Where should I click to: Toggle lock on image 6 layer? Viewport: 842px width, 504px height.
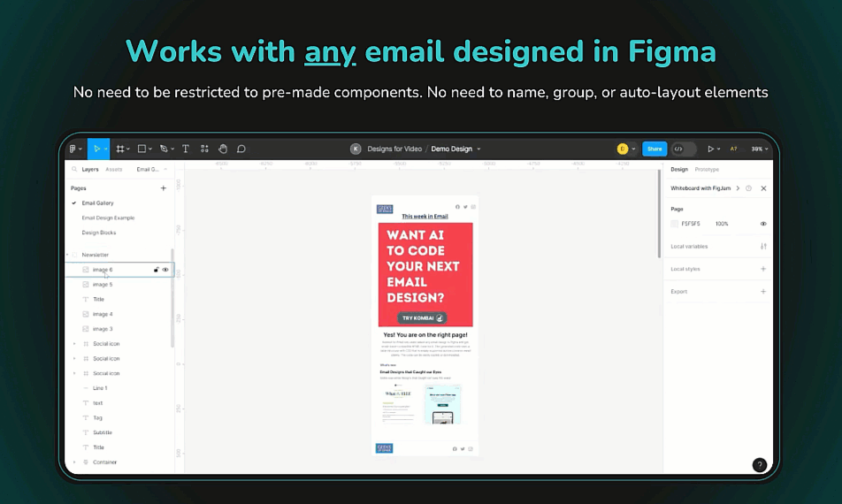click(157, 270)
